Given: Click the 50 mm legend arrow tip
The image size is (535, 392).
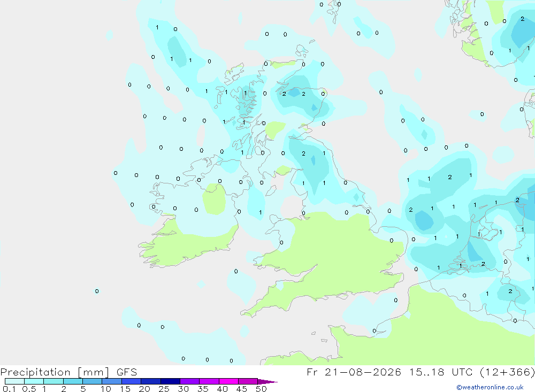Looking at the screenshot, I should click(267, 382).
